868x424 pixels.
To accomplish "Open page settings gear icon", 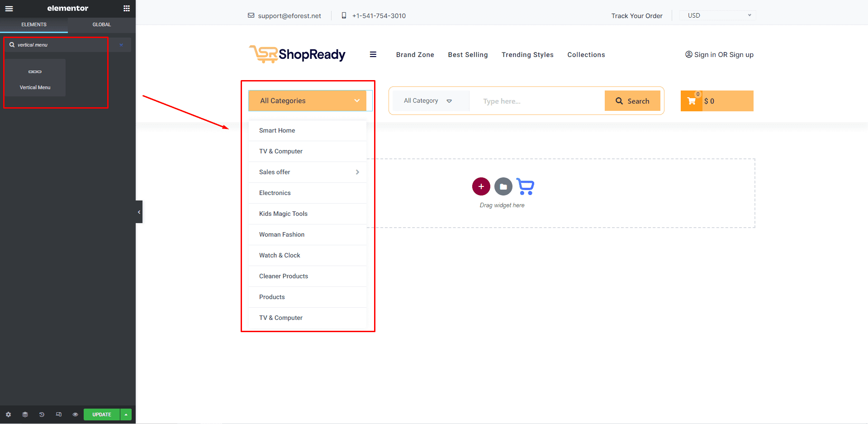I will click(x=8, y=414).
